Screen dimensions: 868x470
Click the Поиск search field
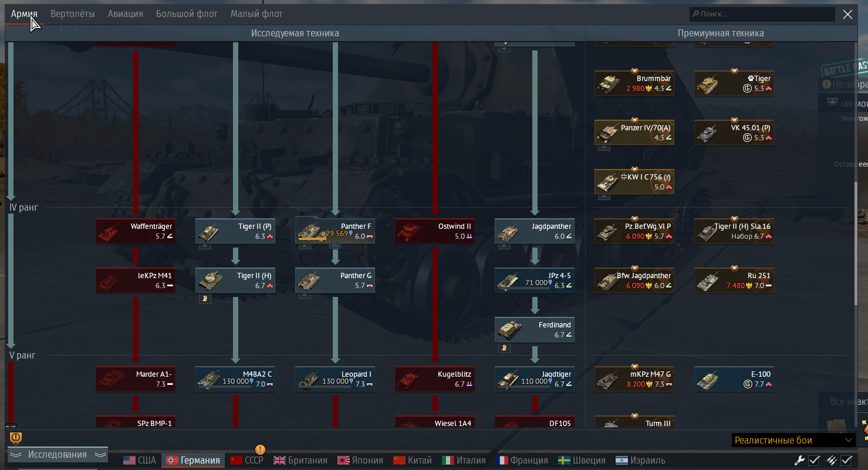(x=762, y=14)
